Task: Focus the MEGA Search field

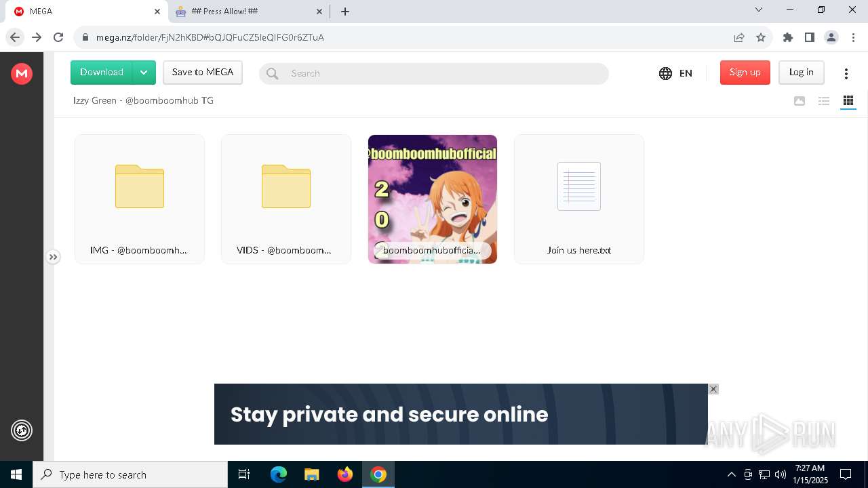Action: [x=434, y=73]
